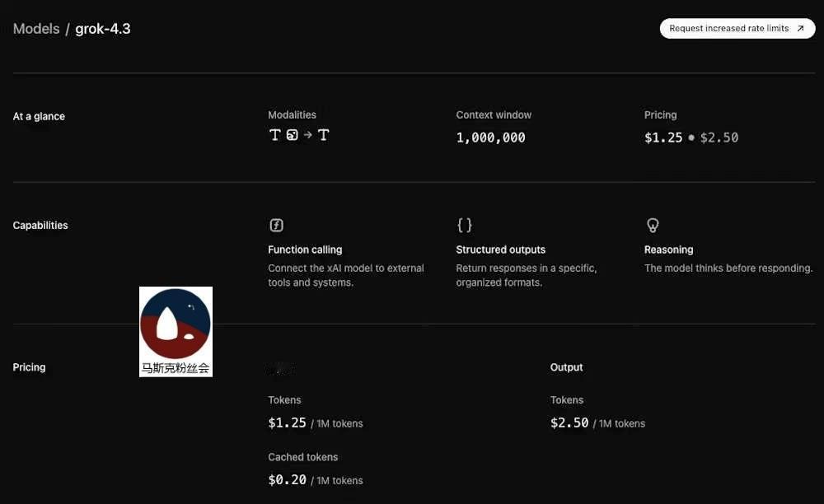Click the image input modality icon
This screenshot has width=824, height=504.
[x=293, y=135]
